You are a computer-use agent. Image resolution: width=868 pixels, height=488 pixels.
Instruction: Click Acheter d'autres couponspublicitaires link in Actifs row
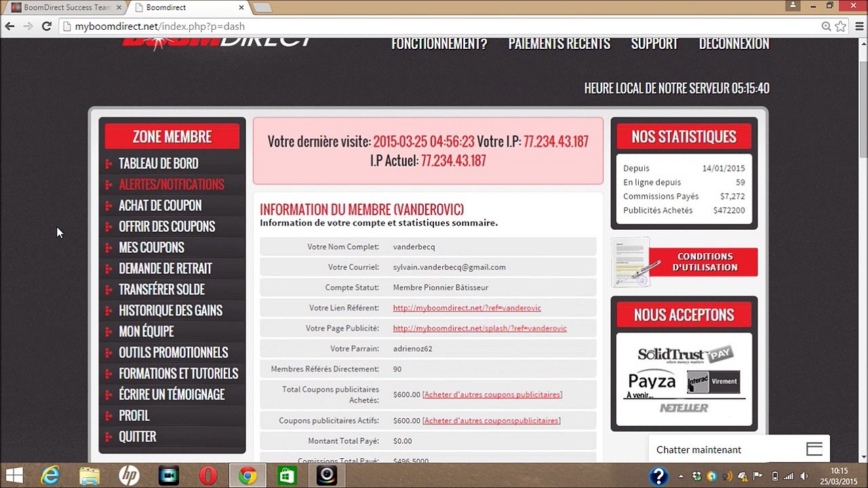coord(492,421)
